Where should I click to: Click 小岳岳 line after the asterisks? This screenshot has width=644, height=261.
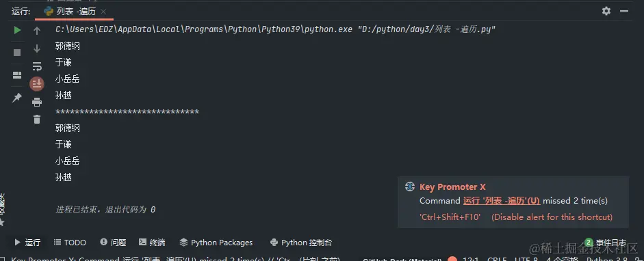(67, 161)
